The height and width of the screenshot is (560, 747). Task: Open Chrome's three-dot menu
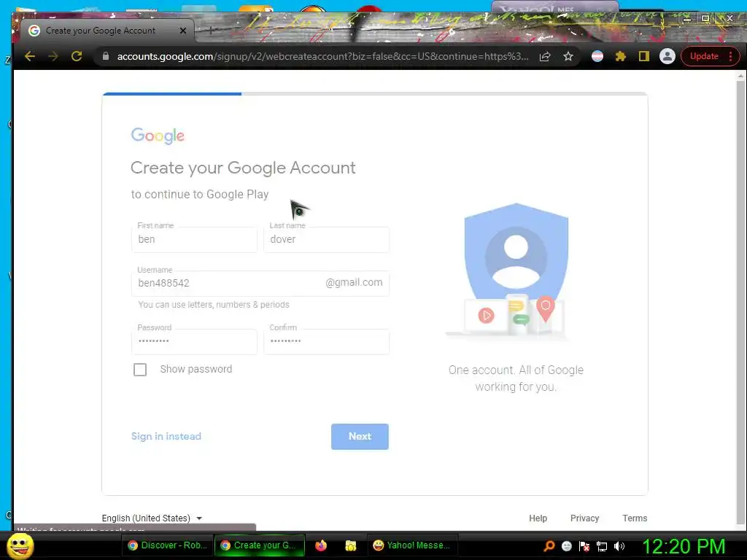point(731,56)
